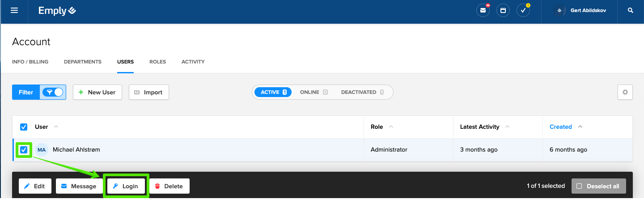The image size is (644, 199).
Task: Sort by Role column arrow
Action: (391, 127)
